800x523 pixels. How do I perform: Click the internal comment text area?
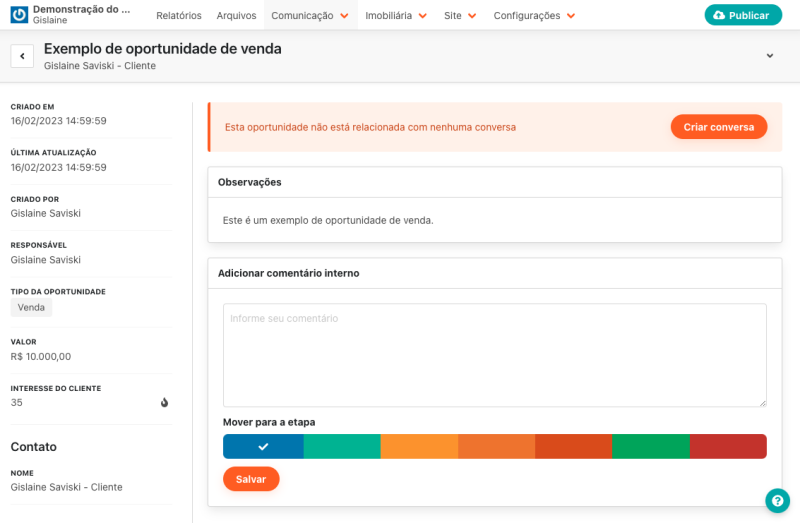point(494,355)
